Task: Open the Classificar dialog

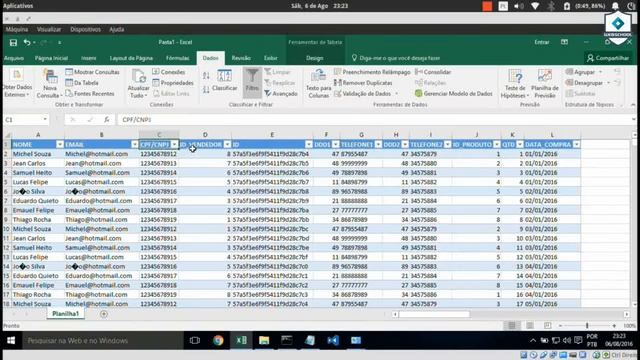Action: (x=224, y=80)
